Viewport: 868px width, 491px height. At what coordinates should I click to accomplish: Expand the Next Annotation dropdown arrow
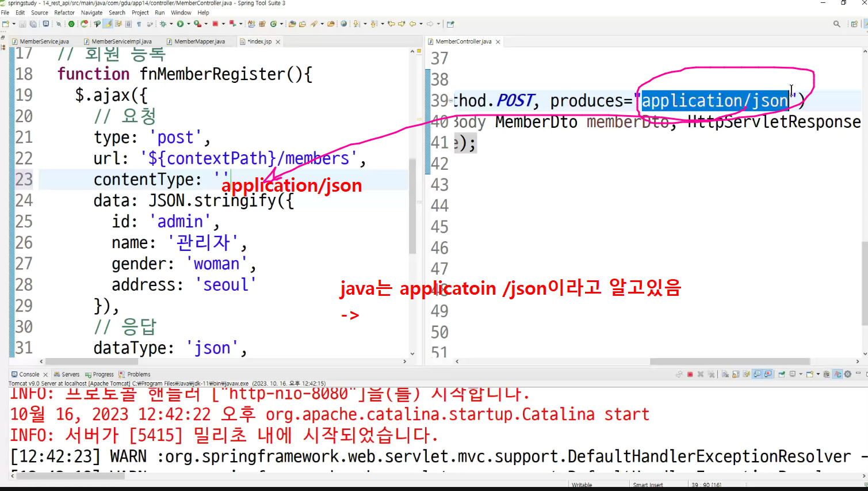(x=365, y=24)
